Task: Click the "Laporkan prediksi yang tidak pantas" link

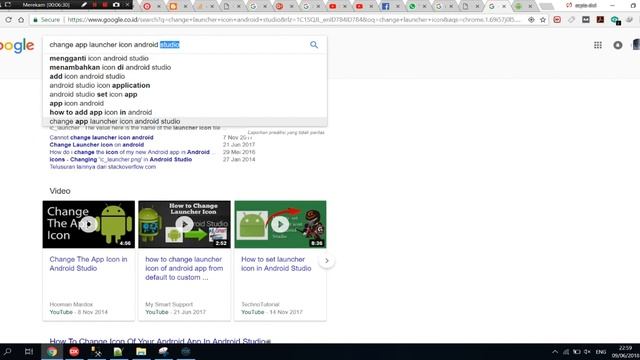Action: pos(286,133)
